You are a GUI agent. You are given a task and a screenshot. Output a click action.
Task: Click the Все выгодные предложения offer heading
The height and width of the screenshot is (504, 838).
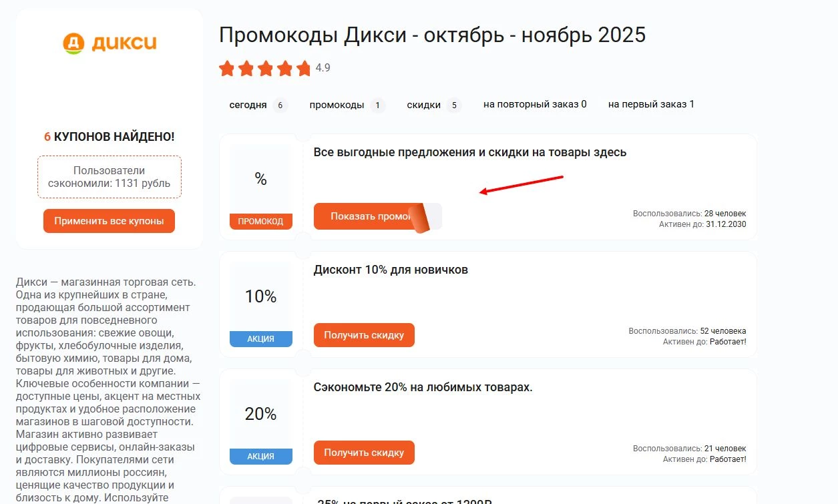pos(470,152)
